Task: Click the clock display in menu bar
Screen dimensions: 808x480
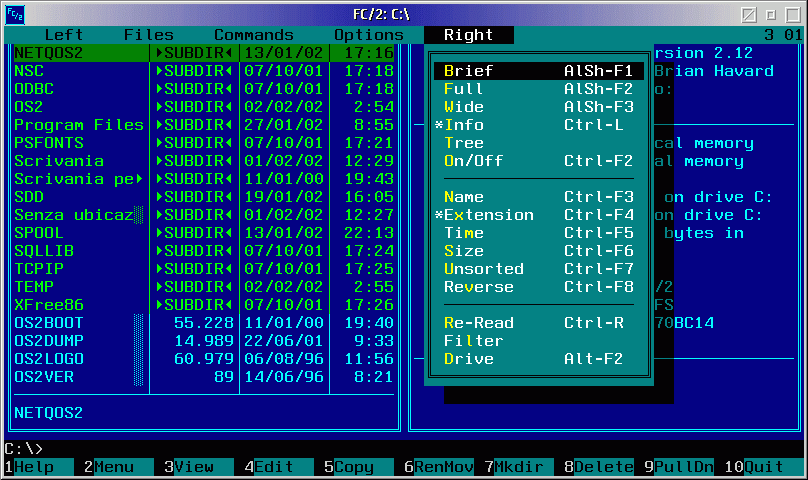Action: 783,35
